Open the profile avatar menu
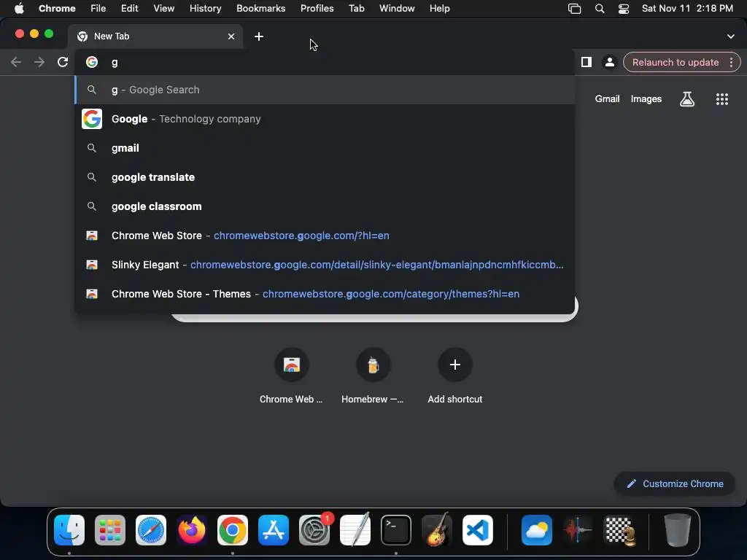Viewport: 747px width, 560px height. (609, 62)
